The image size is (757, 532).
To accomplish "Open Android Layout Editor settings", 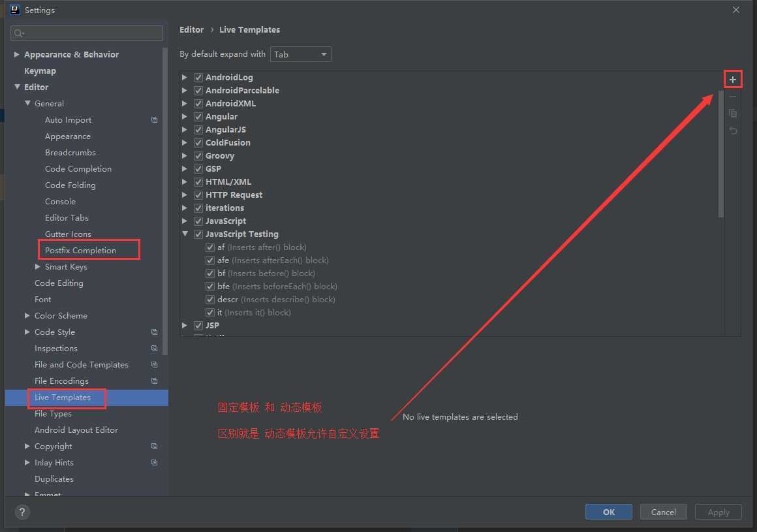I will 76,430.
